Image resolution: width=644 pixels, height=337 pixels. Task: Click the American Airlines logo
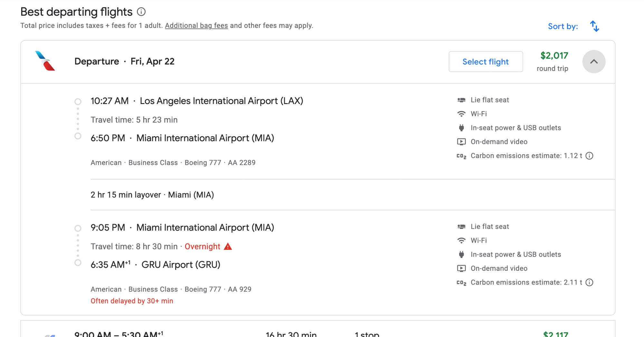tap(45, 61)
